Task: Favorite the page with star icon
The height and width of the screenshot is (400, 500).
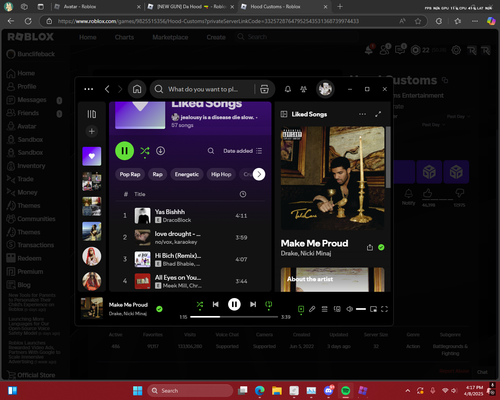Action: 418,21
